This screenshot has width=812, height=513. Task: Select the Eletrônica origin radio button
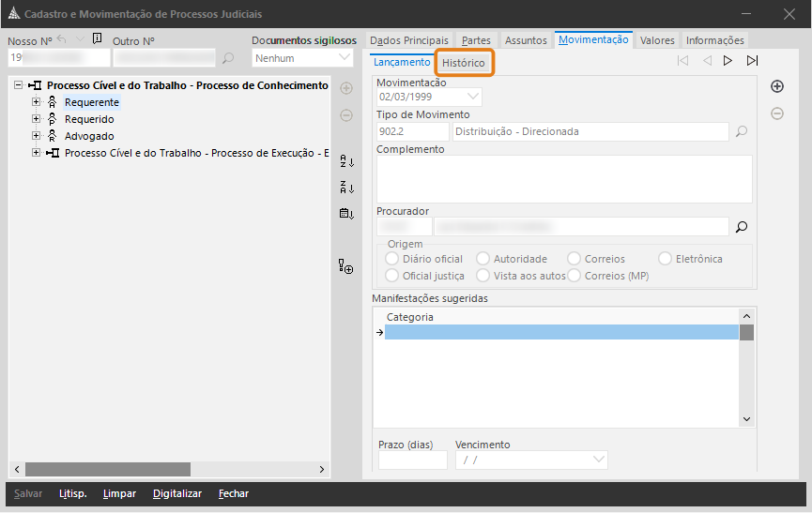tap(666, 259)
